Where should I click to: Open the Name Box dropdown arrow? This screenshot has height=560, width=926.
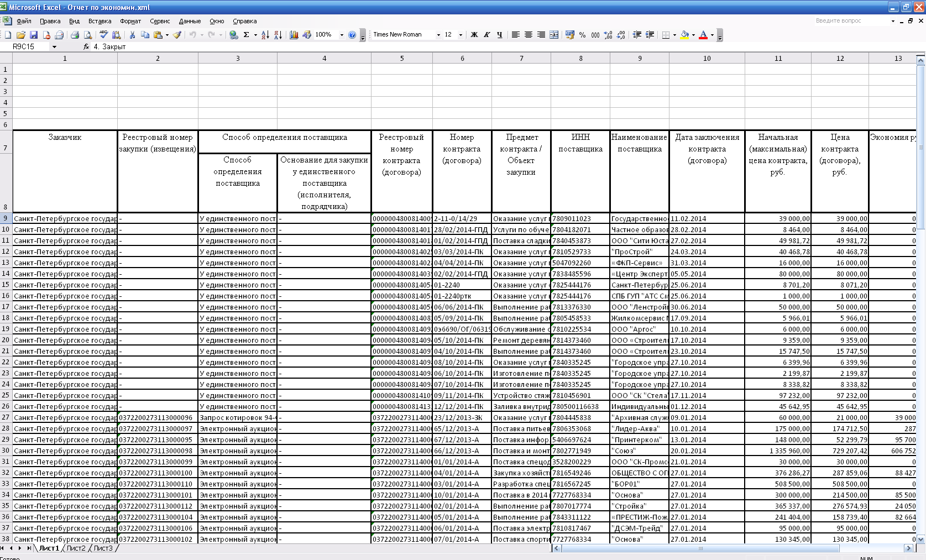(54, 47)
